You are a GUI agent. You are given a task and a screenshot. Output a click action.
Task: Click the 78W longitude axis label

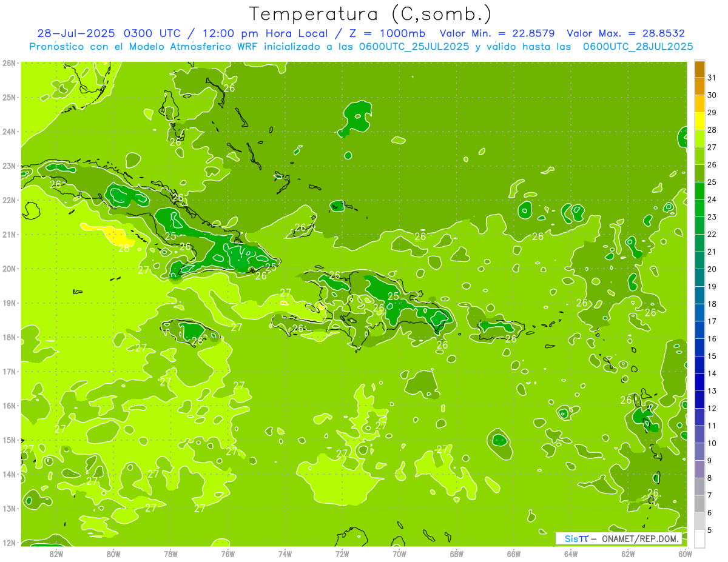(170, 554)
